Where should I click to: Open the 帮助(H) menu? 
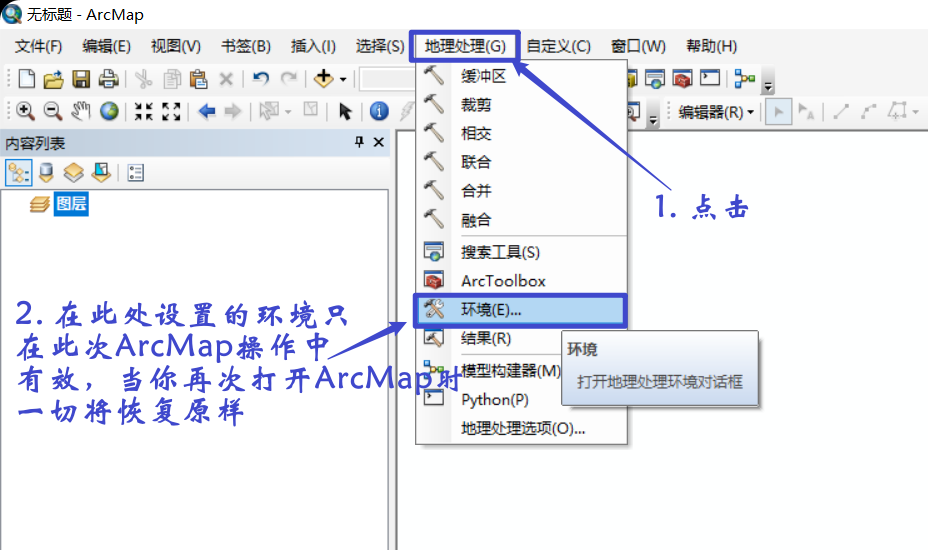[711, 46]
